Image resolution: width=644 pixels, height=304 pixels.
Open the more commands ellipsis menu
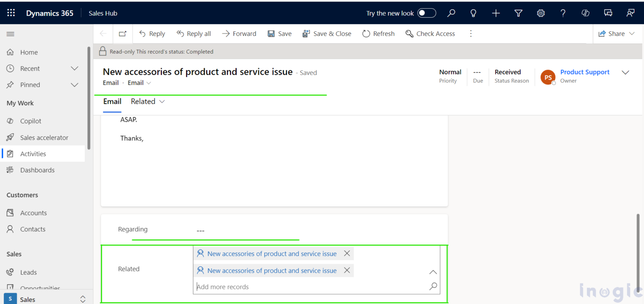(471, 33)
